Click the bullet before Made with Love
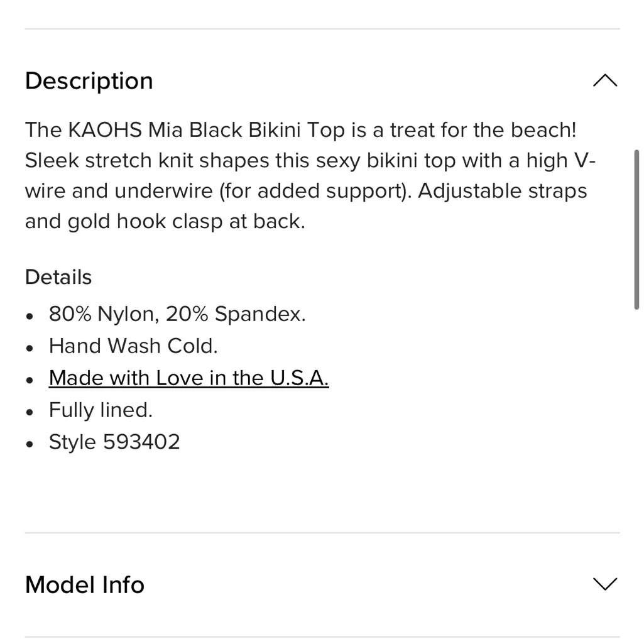644x644 pixels. (30, 379)
